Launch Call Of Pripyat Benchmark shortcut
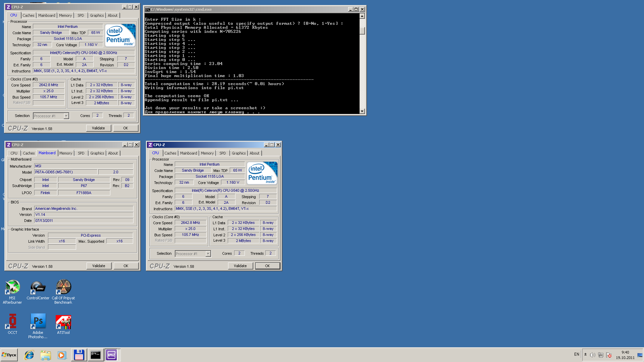This screenshot has width=644, height=362. [63, 292]
